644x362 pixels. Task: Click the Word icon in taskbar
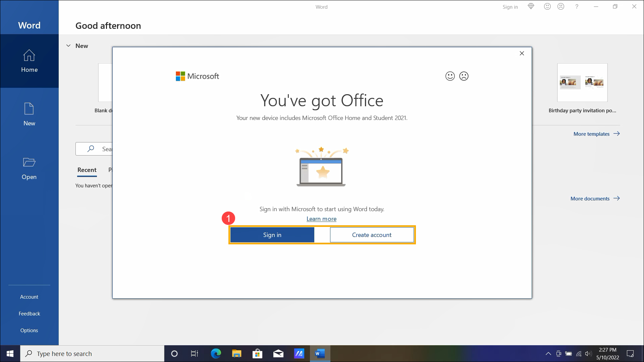pos(320,353)
